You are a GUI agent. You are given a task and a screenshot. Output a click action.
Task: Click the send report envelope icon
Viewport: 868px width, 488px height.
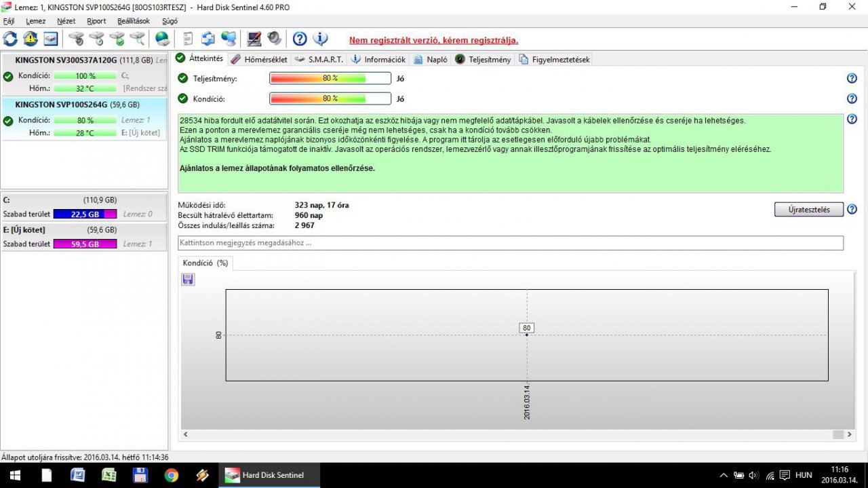tap(208, 39)
